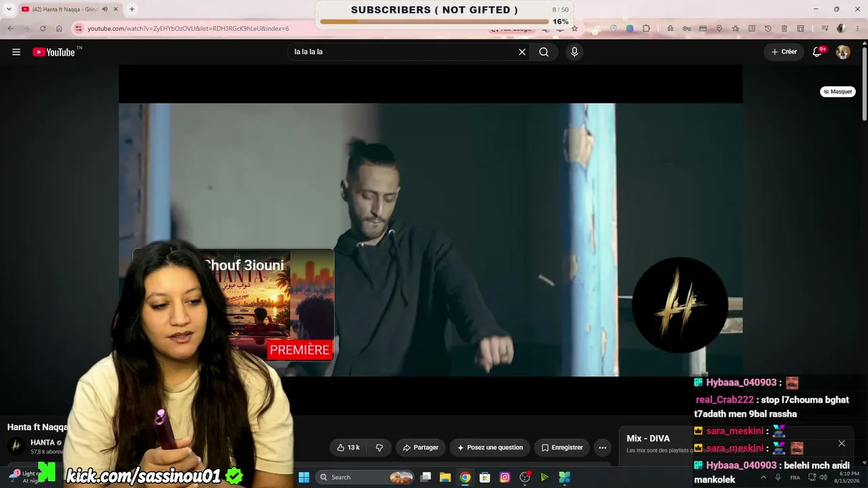Open saved payment methods card icon
Image resolution: width=868 pixels, height=488 pixels.
703,28
